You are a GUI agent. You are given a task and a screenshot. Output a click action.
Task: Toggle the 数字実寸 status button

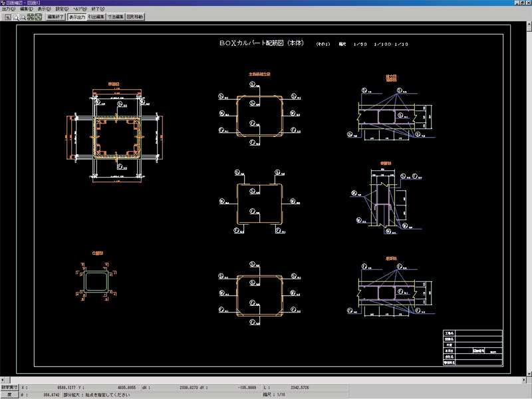click(9, 386)
